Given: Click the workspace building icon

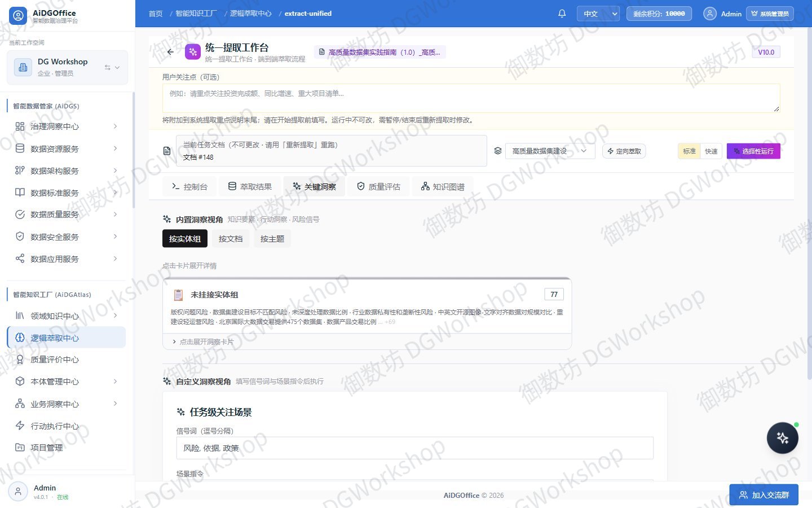Looking at the screenshot, I should coord(23,67).
